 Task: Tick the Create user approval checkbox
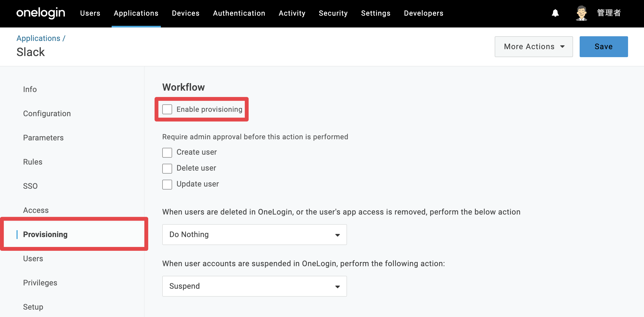tap(167, 152)
